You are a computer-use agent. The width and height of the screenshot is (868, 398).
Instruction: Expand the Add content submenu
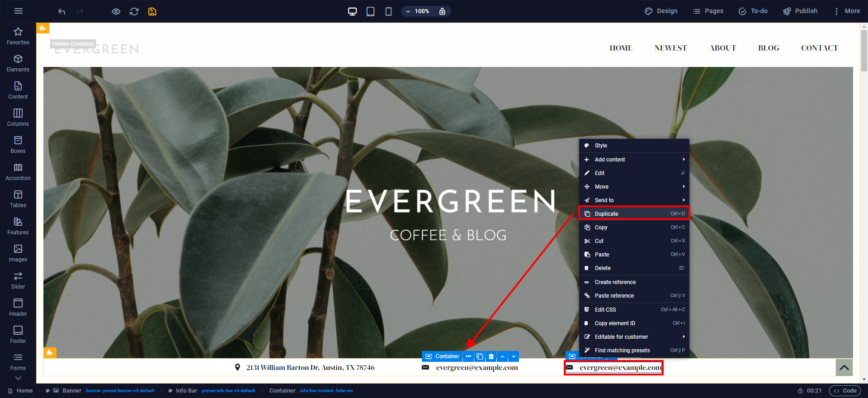pos(634,160)
